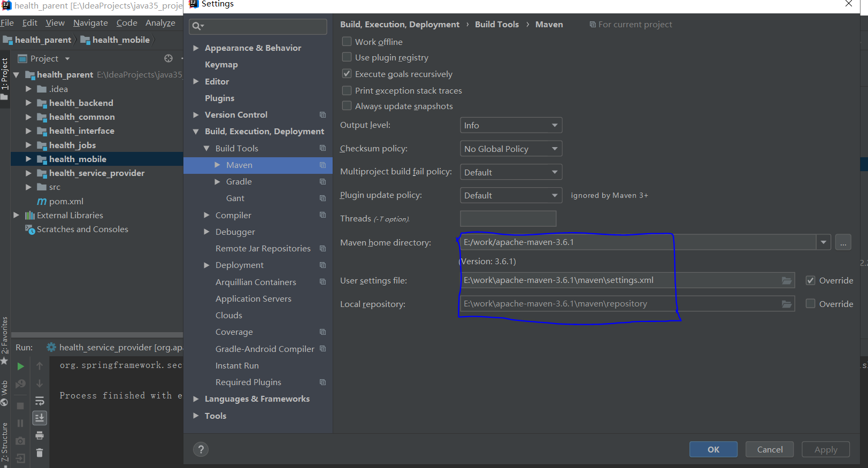Open Maven home directory dropdown arrow
868x468 pixels.
point(824,242)
